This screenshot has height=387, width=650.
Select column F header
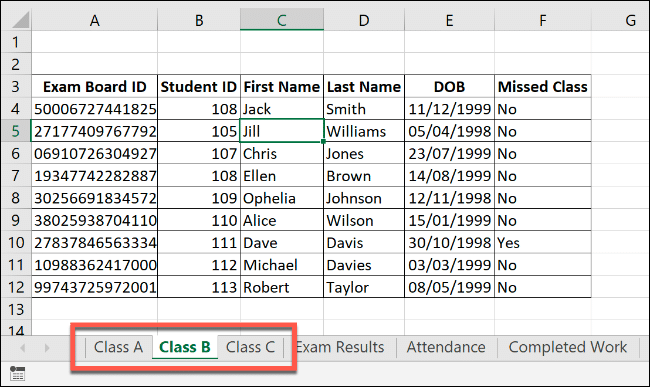pos(543,20)
